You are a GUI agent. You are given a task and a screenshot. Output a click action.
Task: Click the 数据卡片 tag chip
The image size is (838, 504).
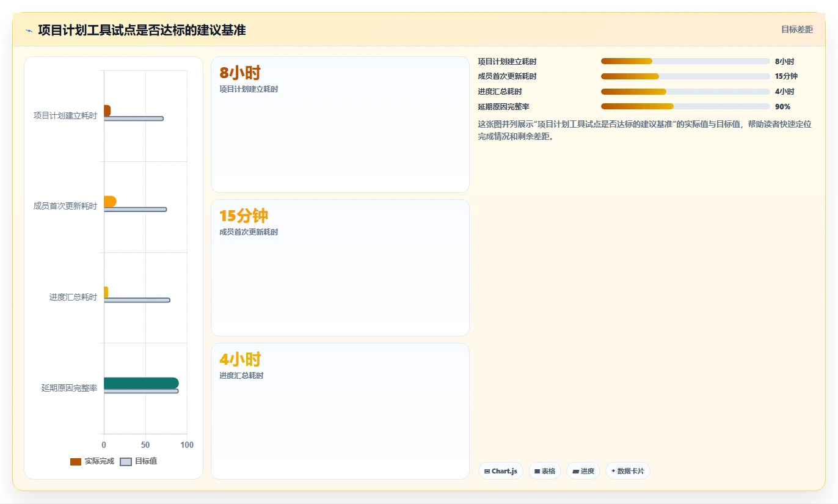628,471
